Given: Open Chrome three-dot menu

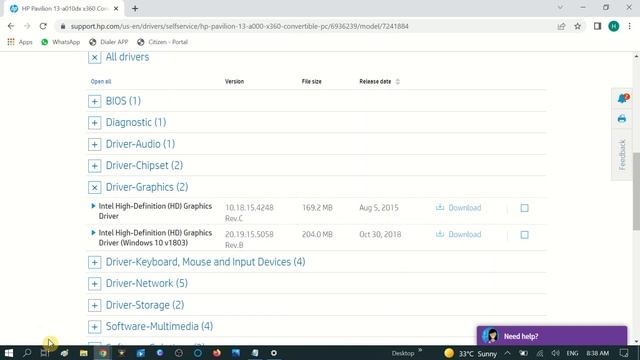Looking at the screenshot, I should point(629,26).
